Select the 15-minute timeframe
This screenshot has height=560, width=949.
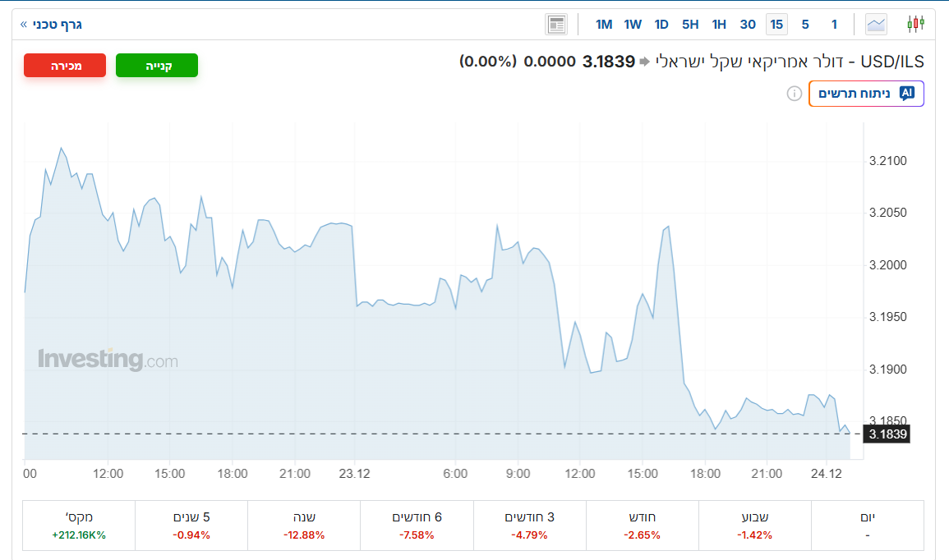click(x=776, y=24)
